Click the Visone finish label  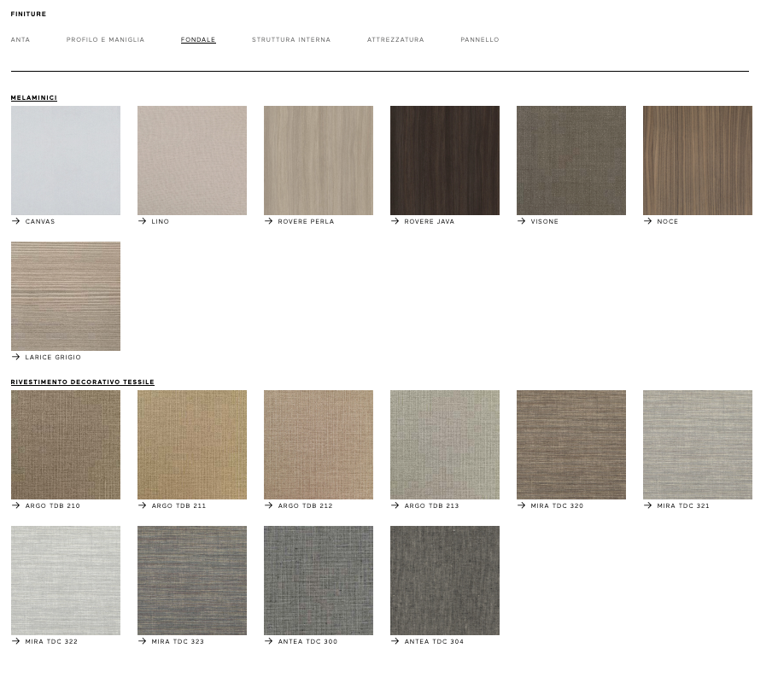click(x=544, y=222)
